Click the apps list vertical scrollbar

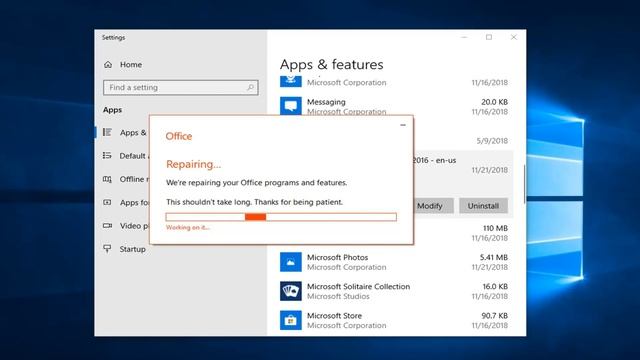tap(524, 184)
